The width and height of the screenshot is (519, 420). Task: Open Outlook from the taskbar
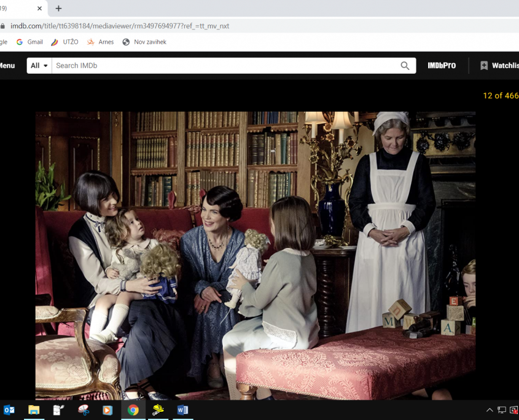(9, 410)
